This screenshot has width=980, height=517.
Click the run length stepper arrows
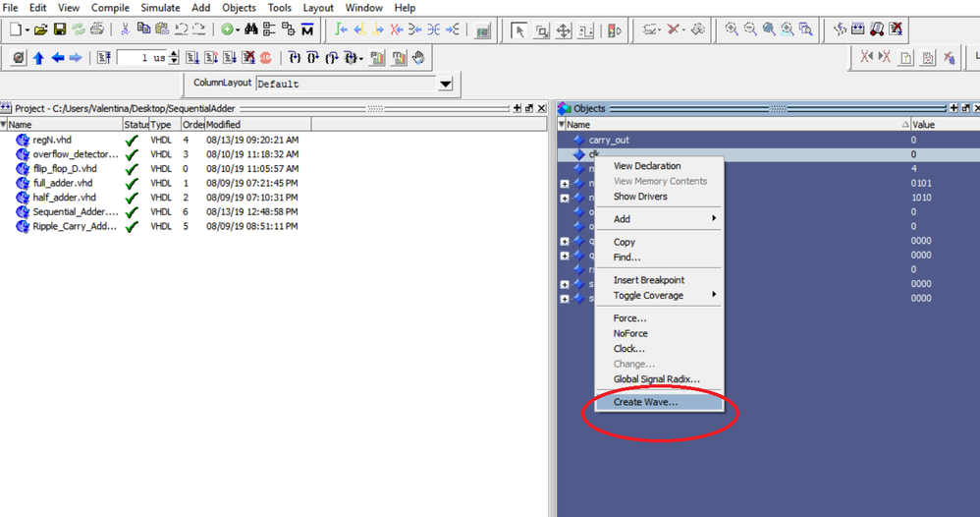coord(174,58)
